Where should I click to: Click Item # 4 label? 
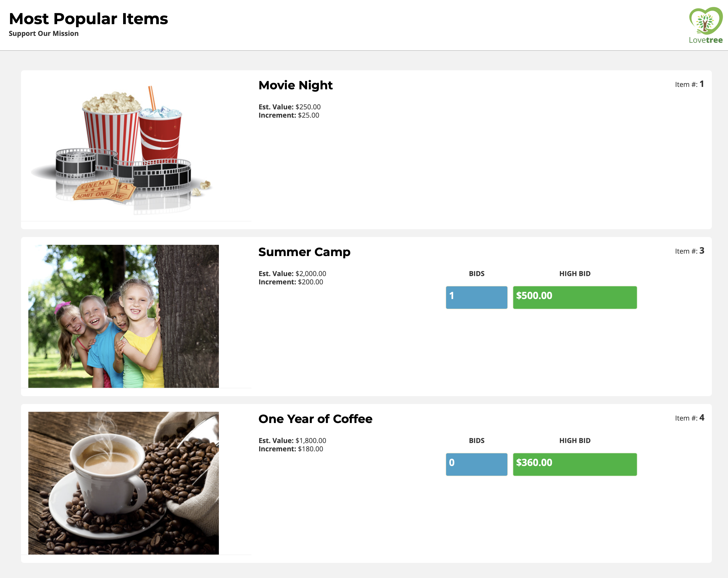point(689,418)
